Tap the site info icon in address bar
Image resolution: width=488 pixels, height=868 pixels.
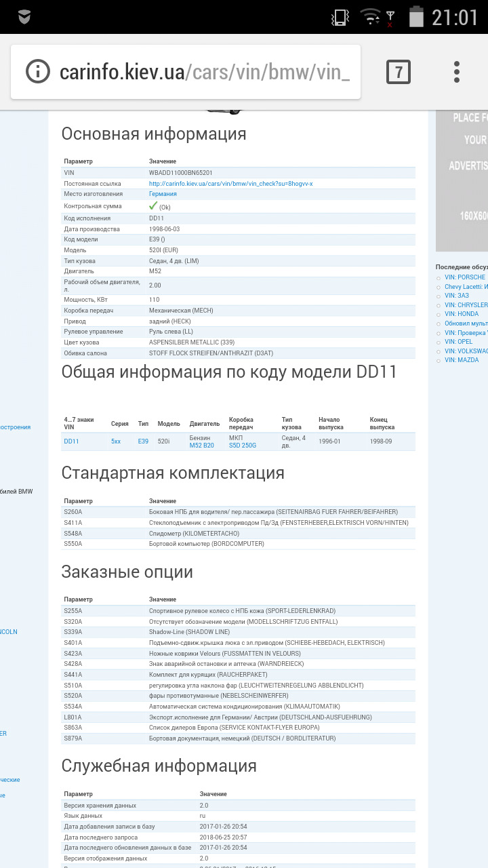38,72
